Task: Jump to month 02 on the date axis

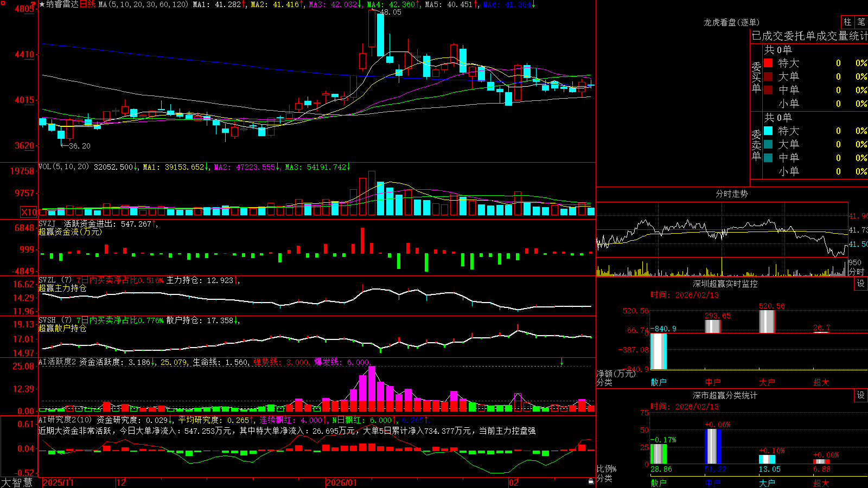Action: pyautogui.click(x=514, y=483)
